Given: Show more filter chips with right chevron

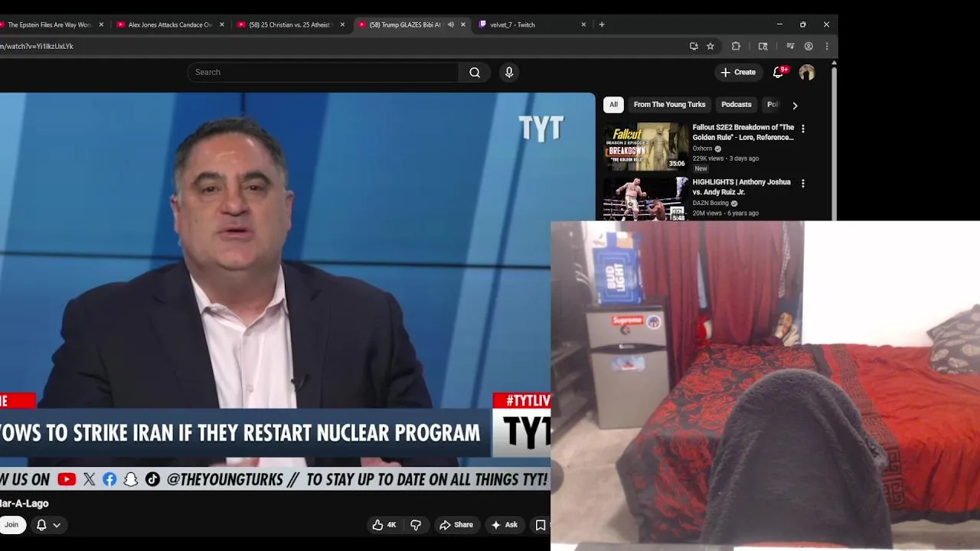Looking at the screenshot, I should click(795, 105).
